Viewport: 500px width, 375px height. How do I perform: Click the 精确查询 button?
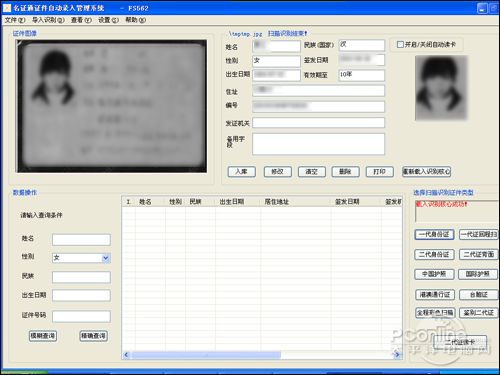pyautogui.click(x=94, y=336)
